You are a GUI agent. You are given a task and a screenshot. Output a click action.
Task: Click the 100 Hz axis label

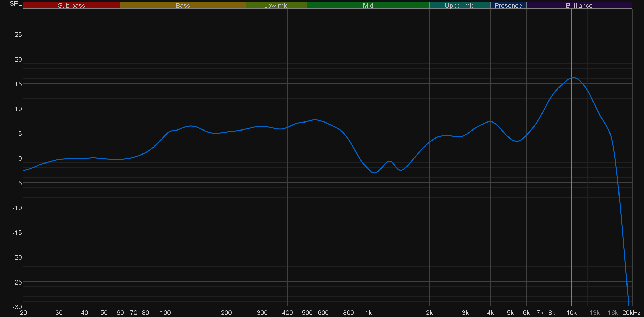point(165,313)
